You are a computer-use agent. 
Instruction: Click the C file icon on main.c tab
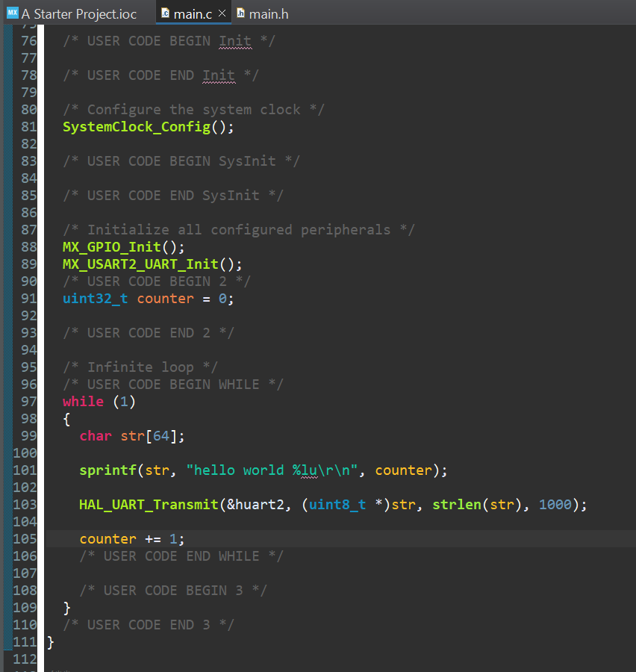pyautogui.click(x=166, y=13)
